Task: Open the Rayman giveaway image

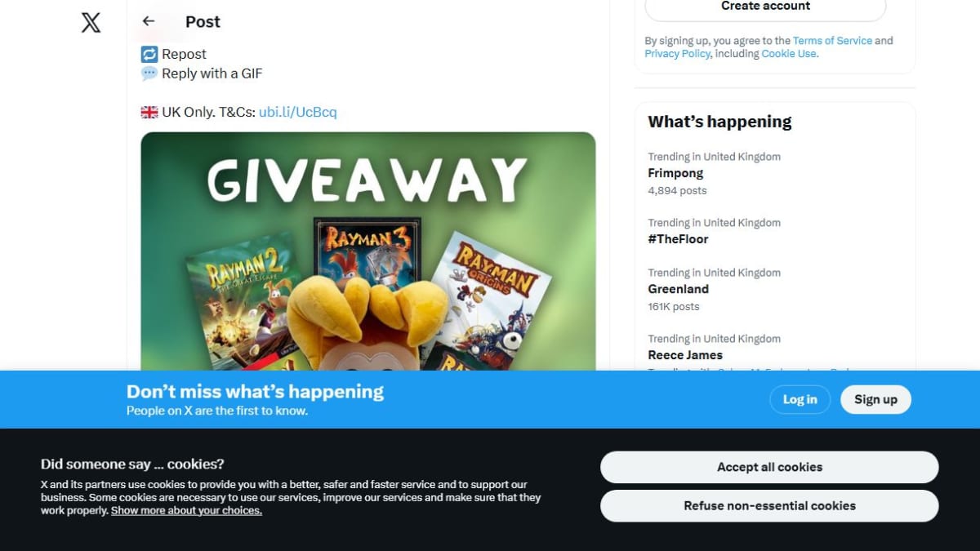Action: click(368, 251)
